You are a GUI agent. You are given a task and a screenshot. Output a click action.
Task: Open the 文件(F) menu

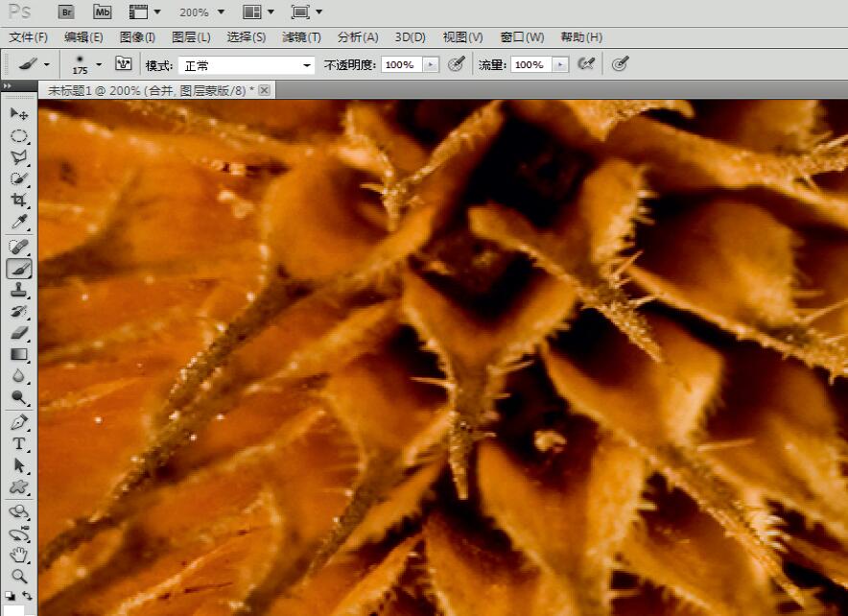28,37
